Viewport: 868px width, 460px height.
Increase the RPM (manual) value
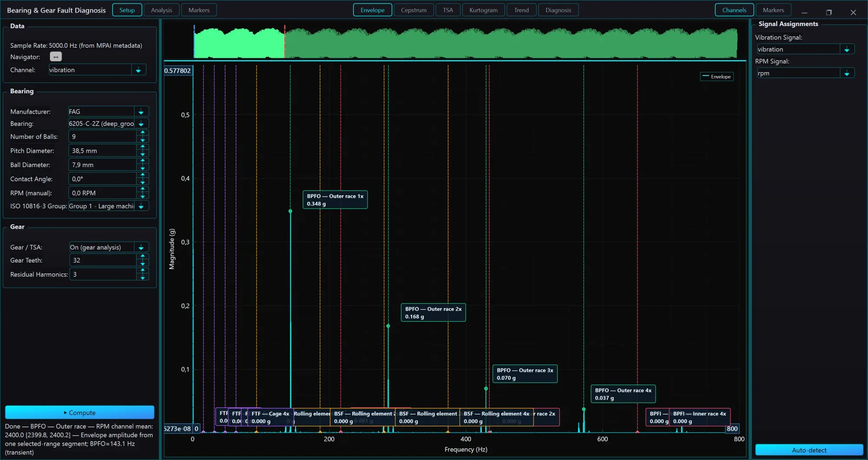(143, 190)
